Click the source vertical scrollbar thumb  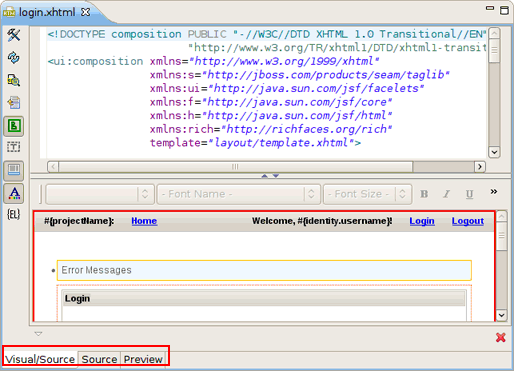coord(494,50)
